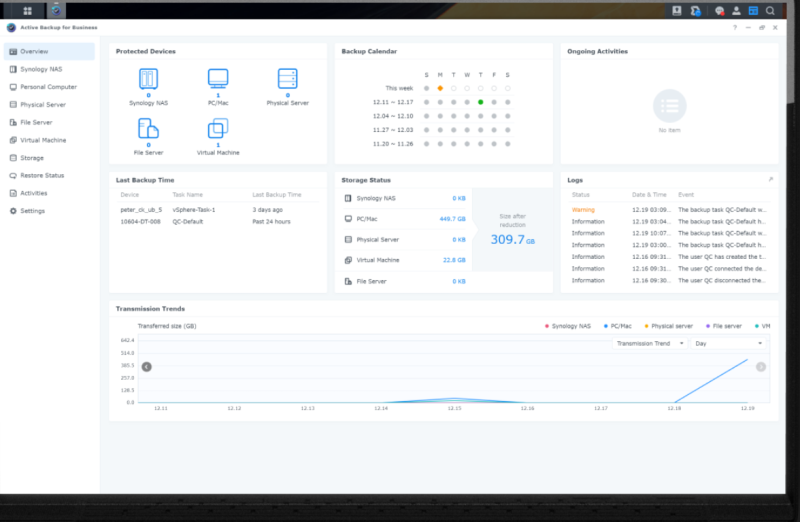Select Active Backup app in DSM taskbar

pos(56,10)
